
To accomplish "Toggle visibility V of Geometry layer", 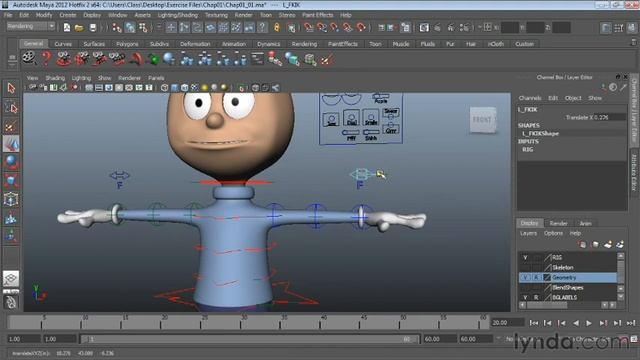I will coord(525,278).
